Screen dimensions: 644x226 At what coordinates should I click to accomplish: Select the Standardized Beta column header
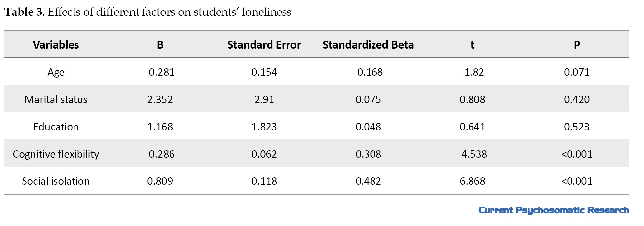coord(368,45)
